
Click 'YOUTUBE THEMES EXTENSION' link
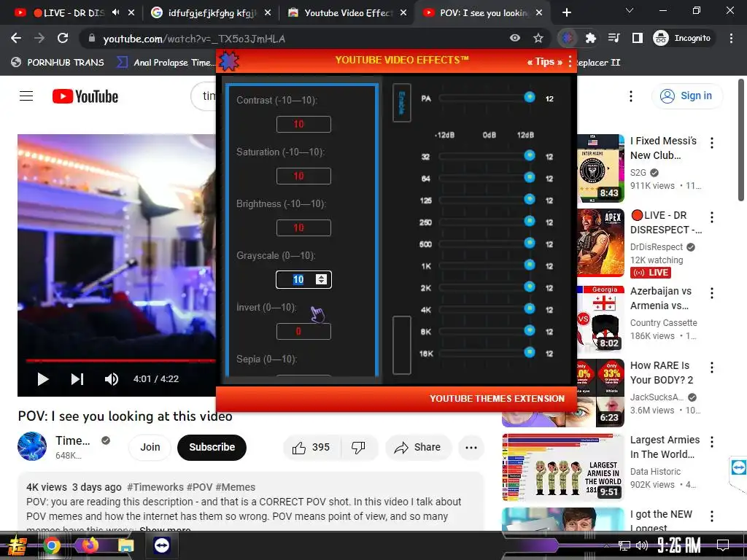click(497, 399)
